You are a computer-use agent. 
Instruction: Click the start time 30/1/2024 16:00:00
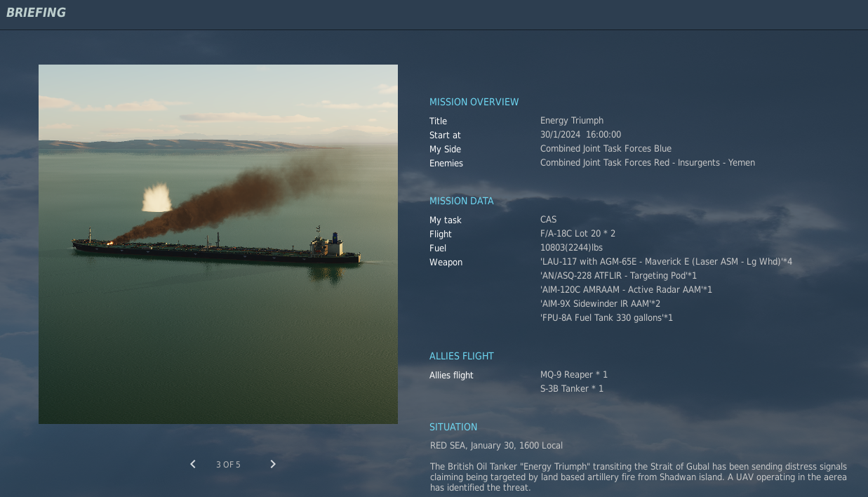tap(580, 135)
